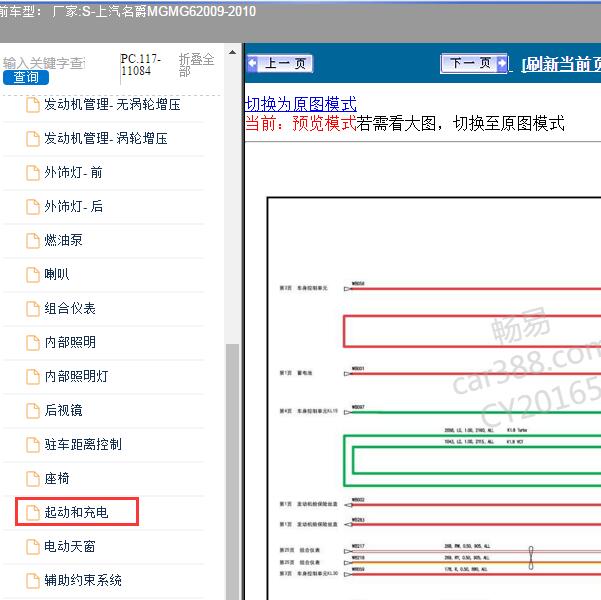This screenshot has height=600, width=601.
Task: Click the wiring diagram preview image
Action: click(434, 398)
